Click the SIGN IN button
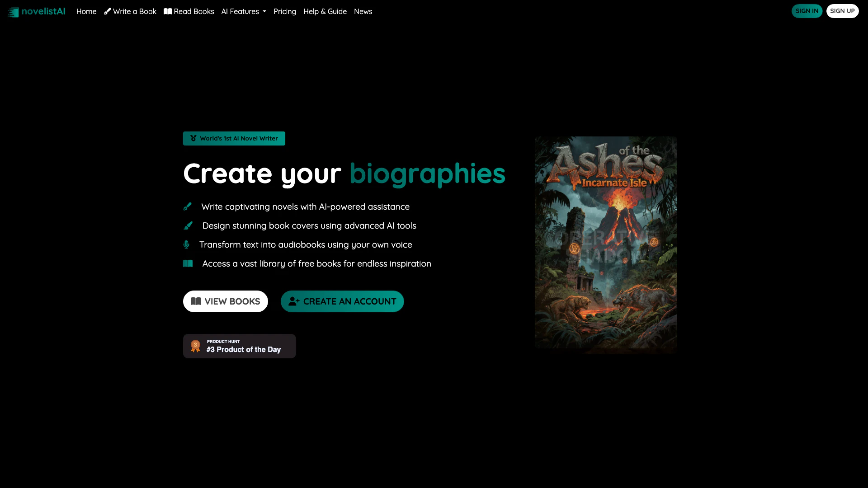This screenshot has width=868, height=488. 807,10
